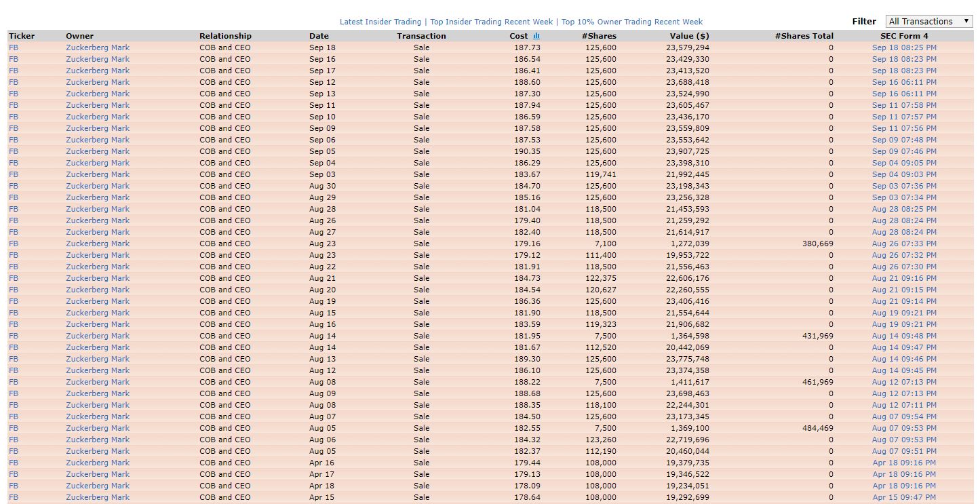Image resolution: width=980 pixels, height=504 pixels.
Task: Open Zuckerberg Mark link in Sep 05 row
Action: pos(98,151)
